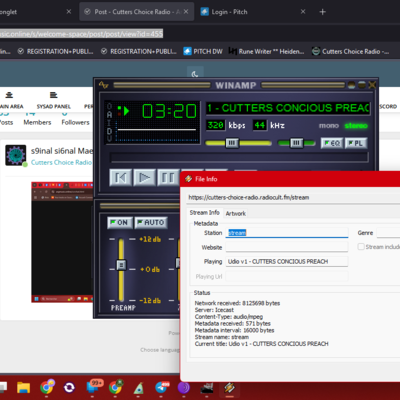
Task: Toggle dark mode moon icon on webpage
Action: [195, 74]
